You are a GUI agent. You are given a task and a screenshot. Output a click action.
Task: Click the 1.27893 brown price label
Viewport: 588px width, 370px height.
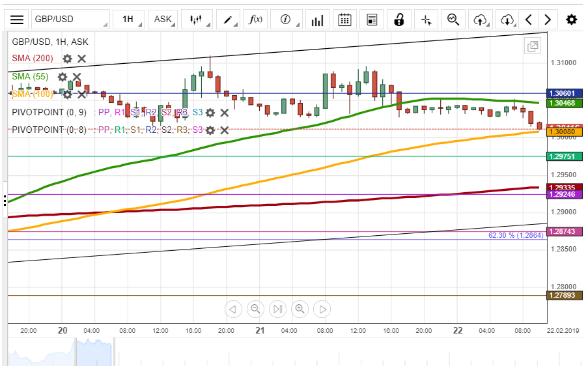(565, 295)
